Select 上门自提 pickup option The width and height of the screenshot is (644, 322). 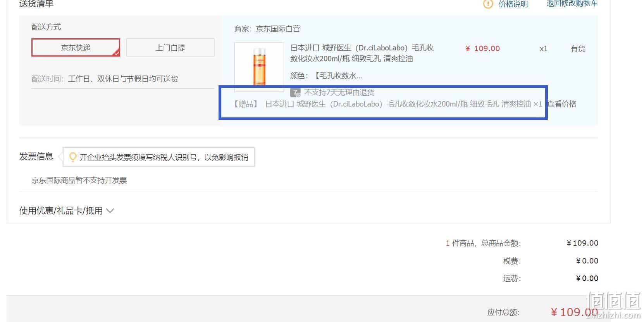tap(170, 48)
